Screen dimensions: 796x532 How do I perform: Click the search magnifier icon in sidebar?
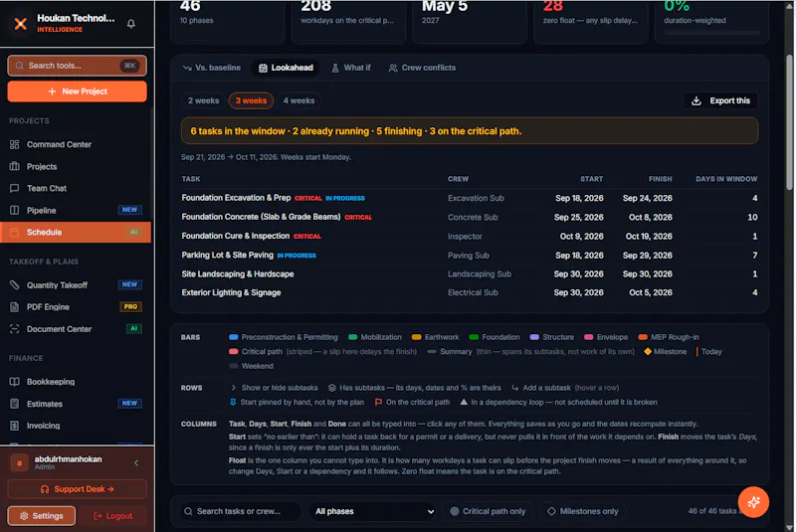pos(19,66)
